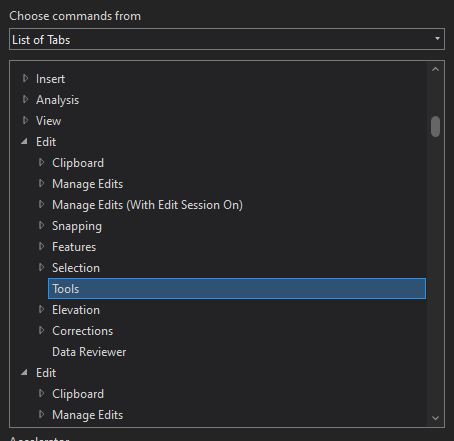Open the List of Tabs dropdown
Viewport: 454px width, 441px height.
[x=227, y=39]
